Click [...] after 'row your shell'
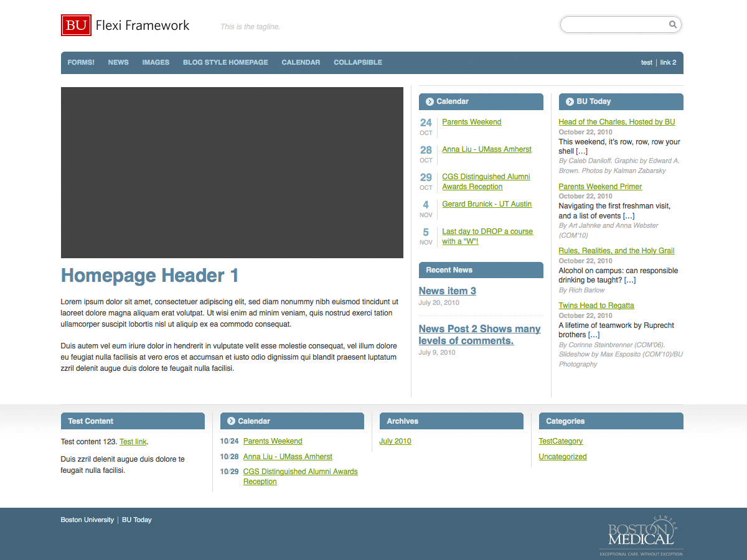Image resolution: width=747 pixels, height=560 pixels. 582,151
